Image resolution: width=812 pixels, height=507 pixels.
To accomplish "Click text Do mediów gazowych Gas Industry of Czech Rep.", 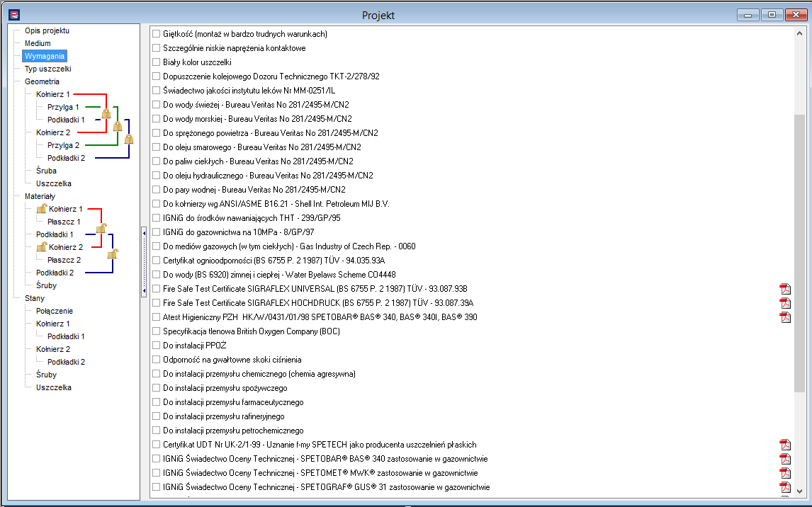I will tap(289, 246).
